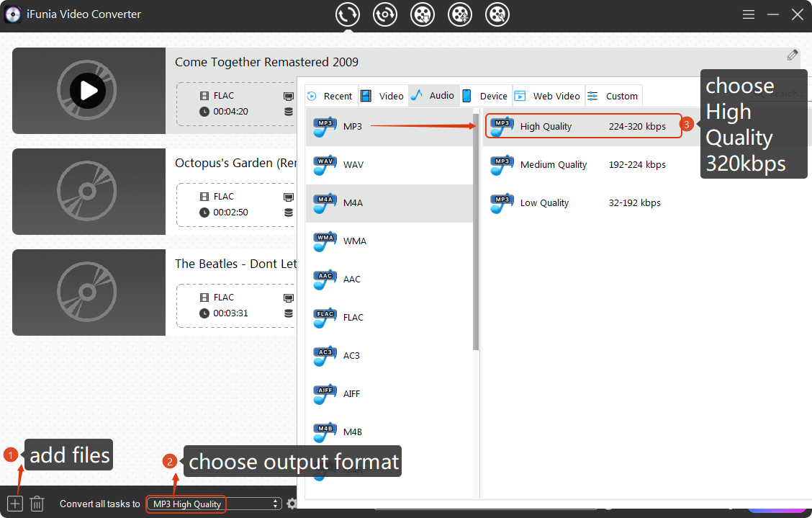
Task: Open the convert module icon in top toolbar
Action: [x=348, y=14]
